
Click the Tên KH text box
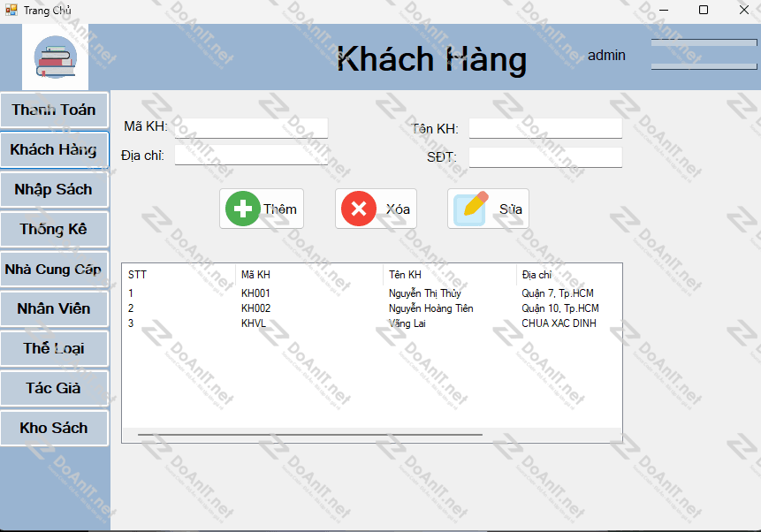(x=545, y=128)
